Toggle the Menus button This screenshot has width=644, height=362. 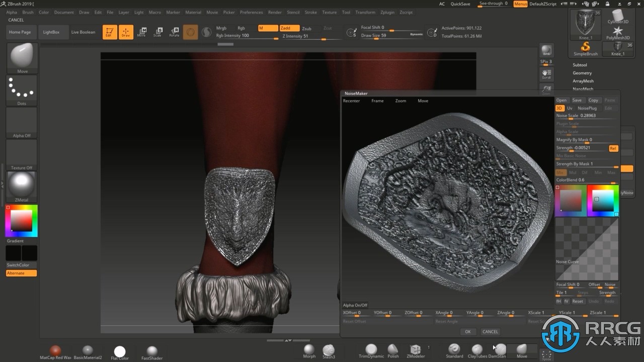(x=521, y=4)
